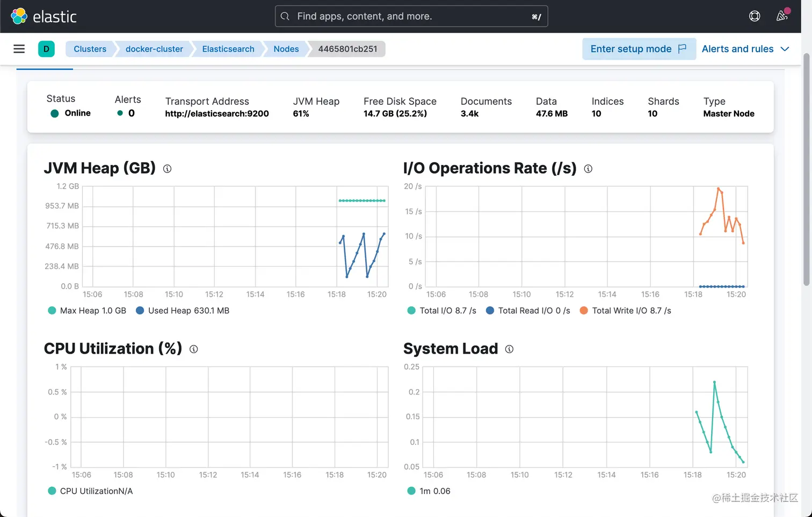Open the help lifebuoy icon

(x=755, y=16)
